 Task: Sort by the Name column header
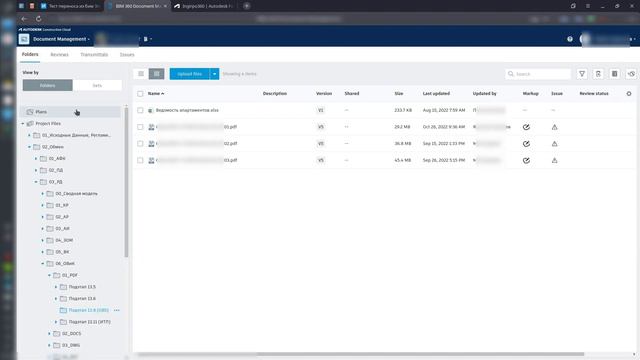tap(156, 93)
